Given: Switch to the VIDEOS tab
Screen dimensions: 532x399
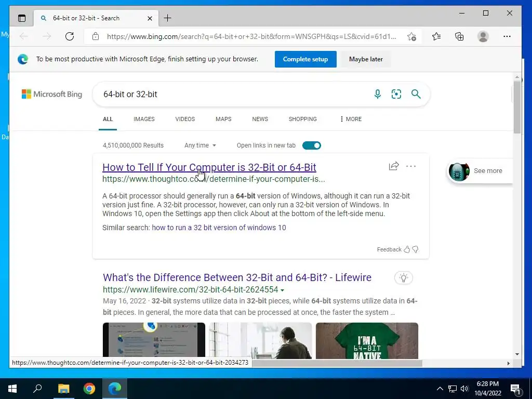Looking at the screenshot, I should point(185,119).
